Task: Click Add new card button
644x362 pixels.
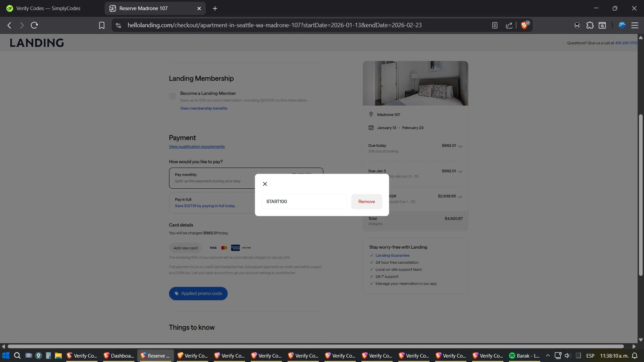Action: (185, 248)
